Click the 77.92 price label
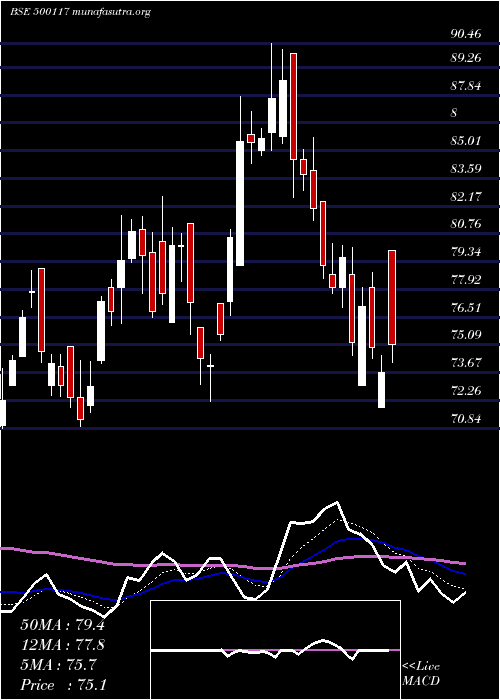The height and width of the screenshot is (700, 500). 466,280
